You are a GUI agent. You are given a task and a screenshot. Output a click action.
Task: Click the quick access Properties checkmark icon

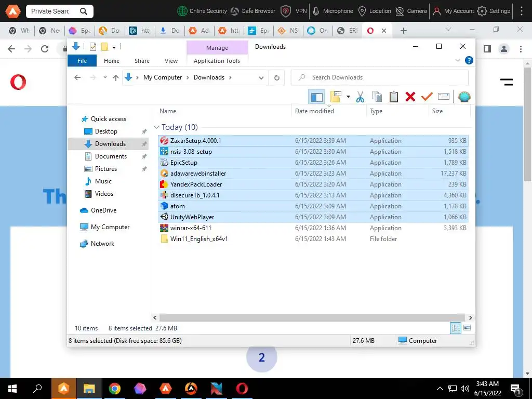pyautogui.click(x=92, y=47)
